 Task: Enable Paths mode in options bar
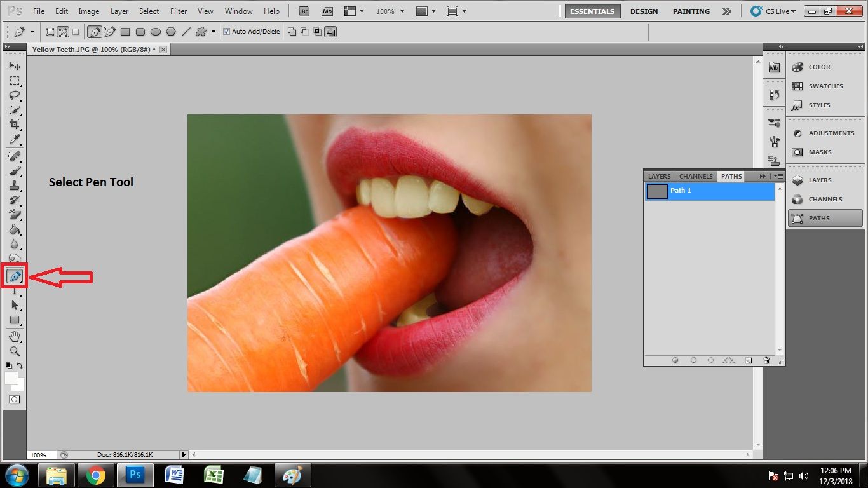[x=63, y=31]
